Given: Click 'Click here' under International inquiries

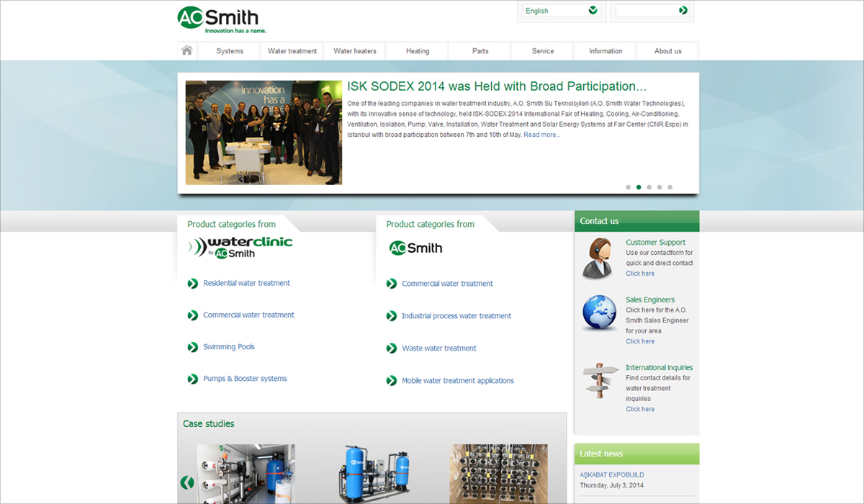Looking at the screenshot, I should click(x=640, y=409).
